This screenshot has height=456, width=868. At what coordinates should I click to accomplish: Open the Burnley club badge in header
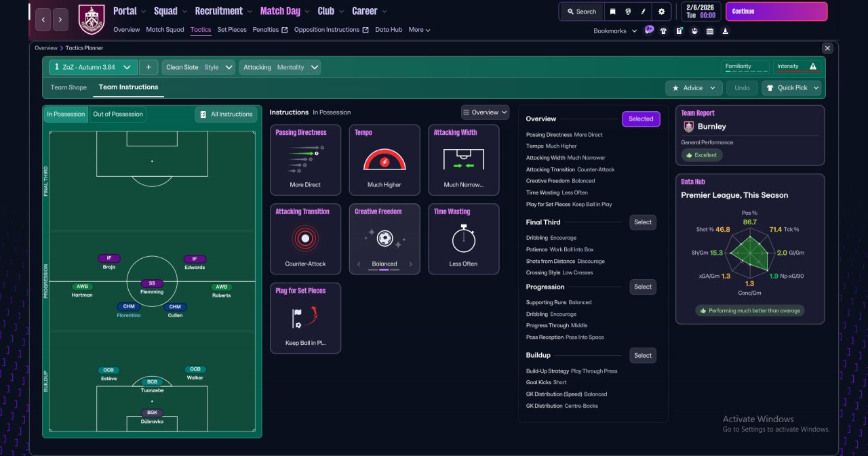(x=92, y=20)
